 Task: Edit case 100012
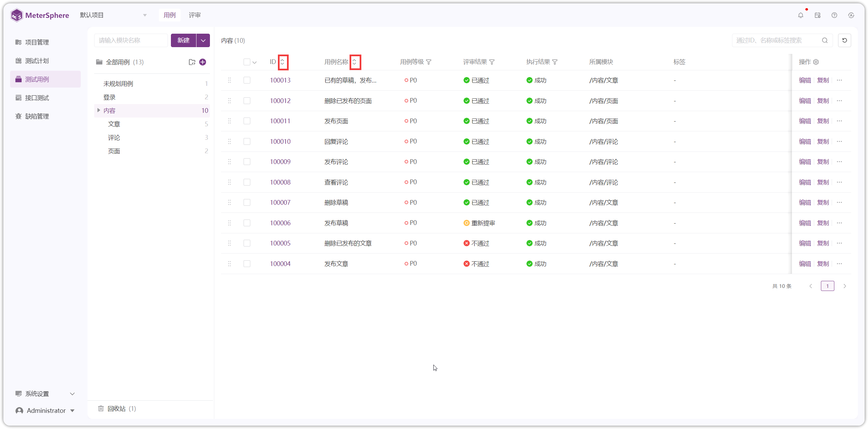[805, 101]
